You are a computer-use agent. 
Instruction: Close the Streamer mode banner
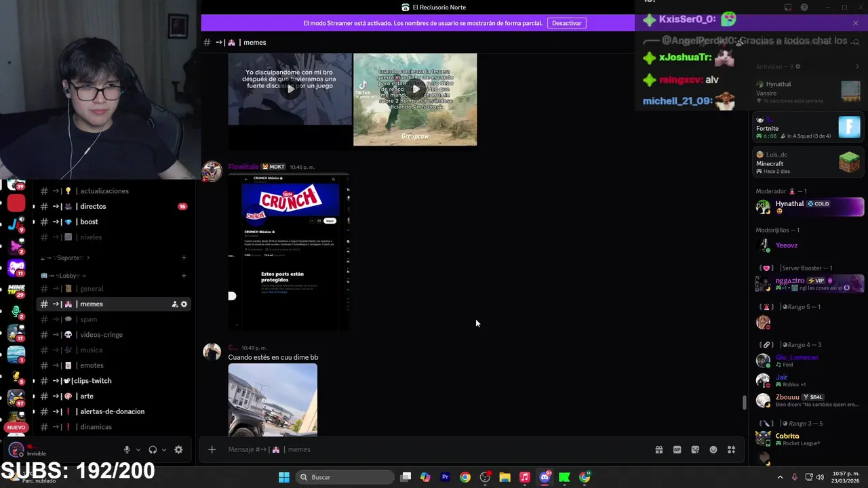(x=856, y=23)
